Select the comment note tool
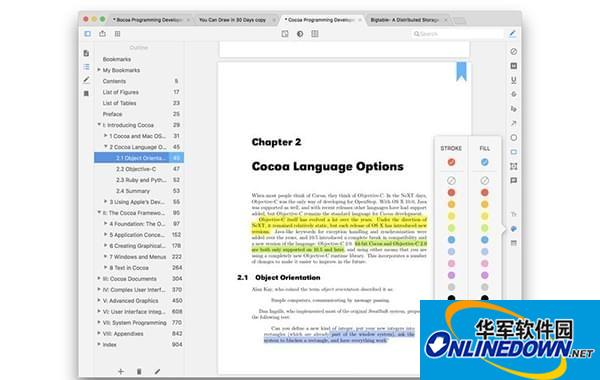This screenshot has width=600, height=380. click(514, 180)
